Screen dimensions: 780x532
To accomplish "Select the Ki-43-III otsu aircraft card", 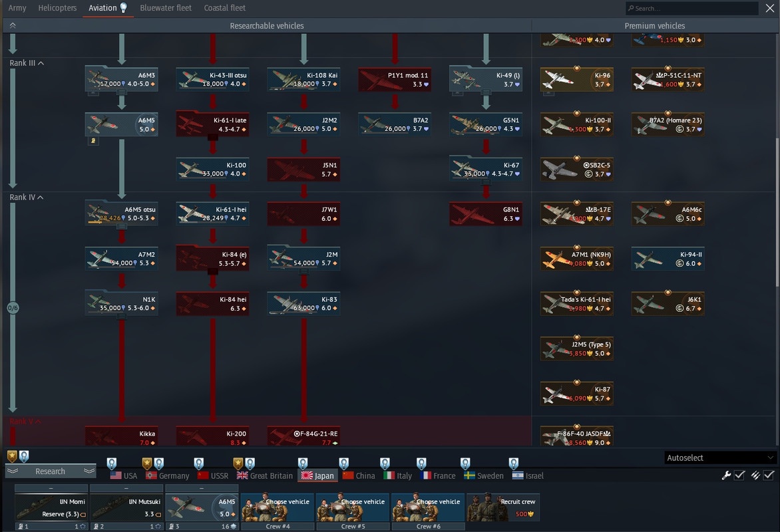I will point(212,80).
